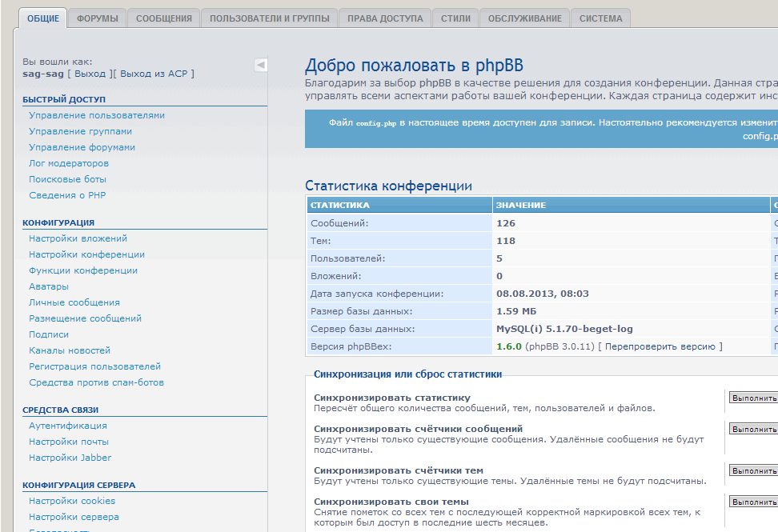The image size is (778, 532).
Task: Switch to Система tab
Action: [600, 18]
